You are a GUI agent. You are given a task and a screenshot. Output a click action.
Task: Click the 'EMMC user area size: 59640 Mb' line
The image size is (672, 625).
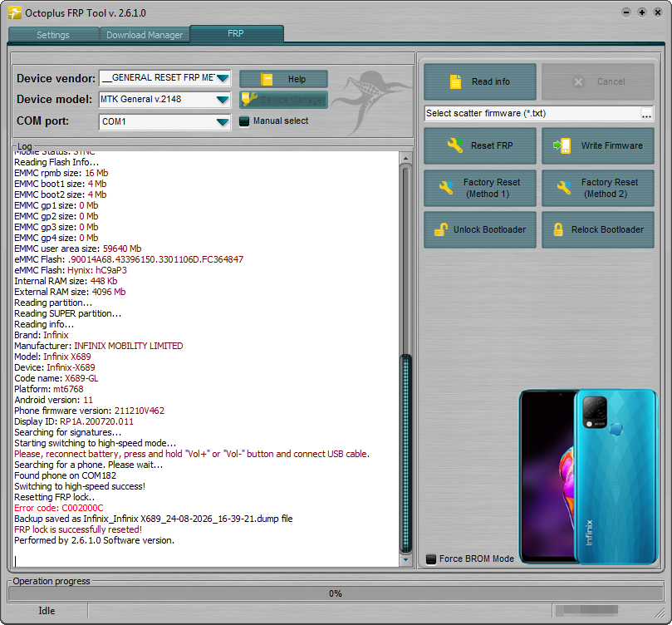(x=77, y=249)
